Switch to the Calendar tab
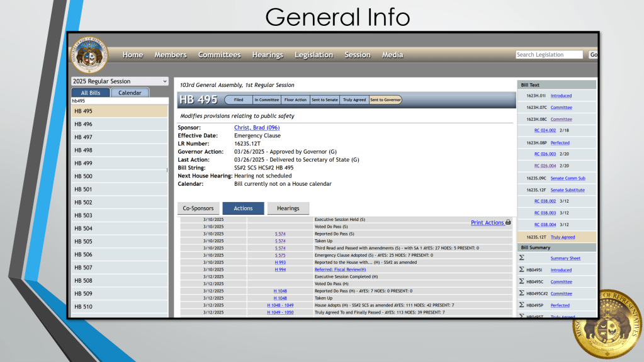The image size is (644, 362). (x=130, y=93)
